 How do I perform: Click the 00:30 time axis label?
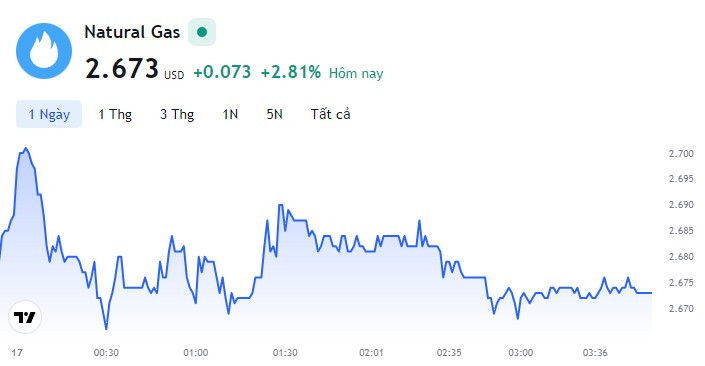point(106,353)
